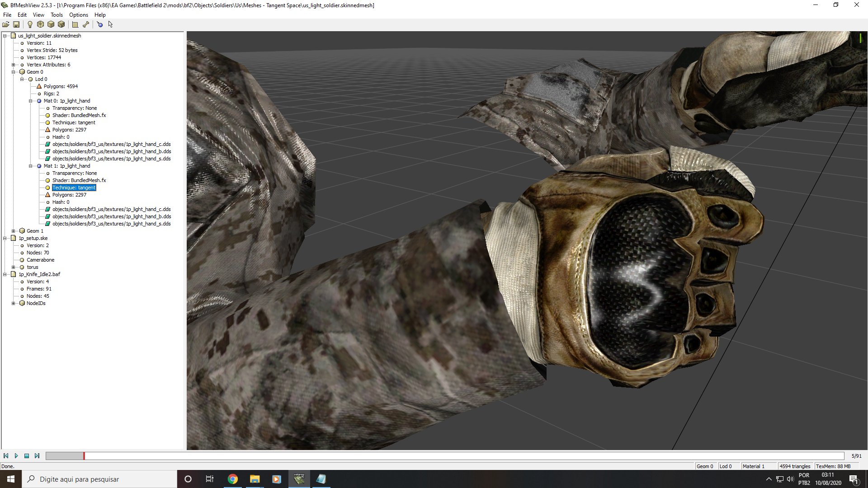Click the Material 1 status bar field
This screenshot has width=868, height=488.
tap(759, 466)
